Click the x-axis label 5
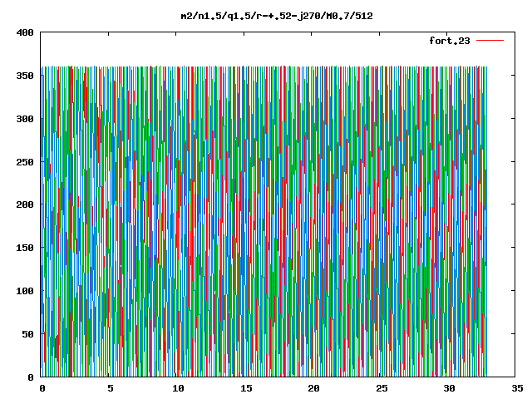 [111, 388]
